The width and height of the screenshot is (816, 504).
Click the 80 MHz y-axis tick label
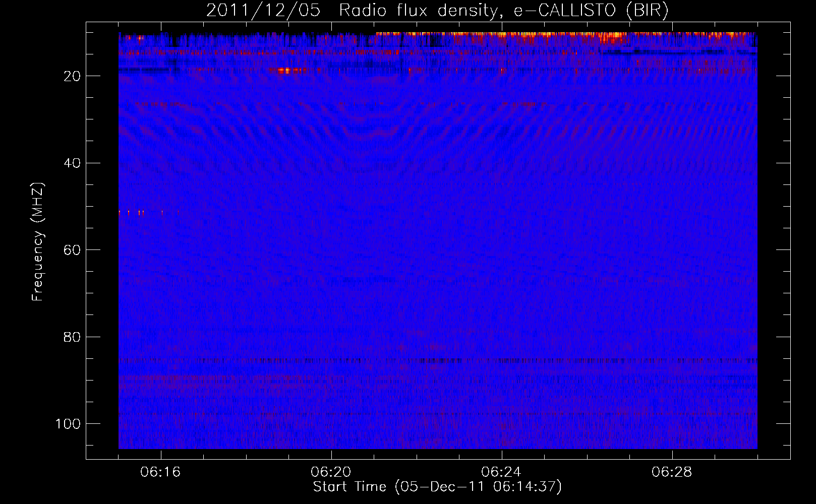coord(73,337)
